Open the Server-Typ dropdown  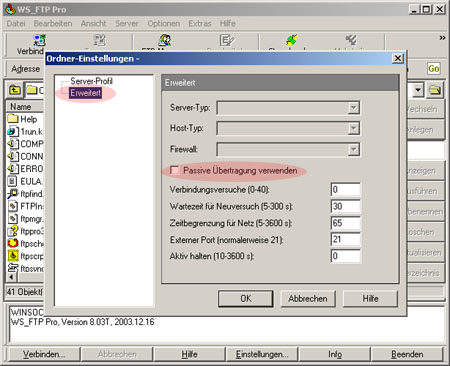tap(353, 108)
